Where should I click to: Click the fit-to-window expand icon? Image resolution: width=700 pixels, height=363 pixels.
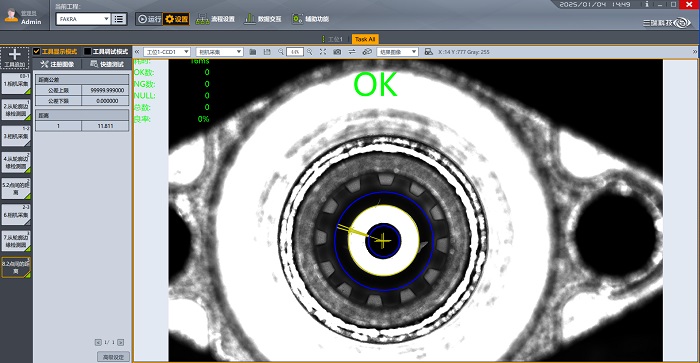[323, 52]
